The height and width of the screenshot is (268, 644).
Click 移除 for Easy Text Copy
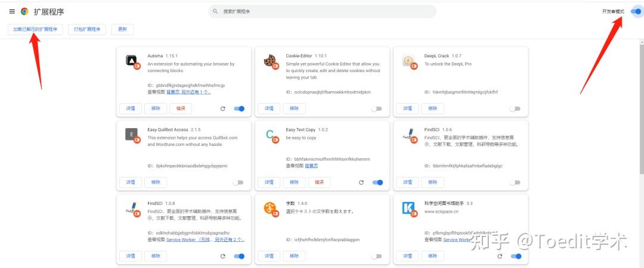point(294,182)
